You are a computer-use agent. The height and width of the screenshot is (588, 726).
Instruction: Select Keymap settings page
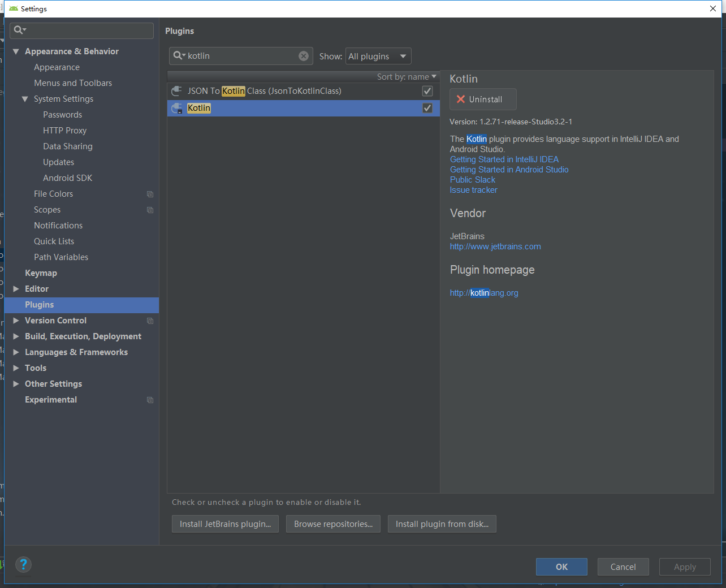[41, 273]
